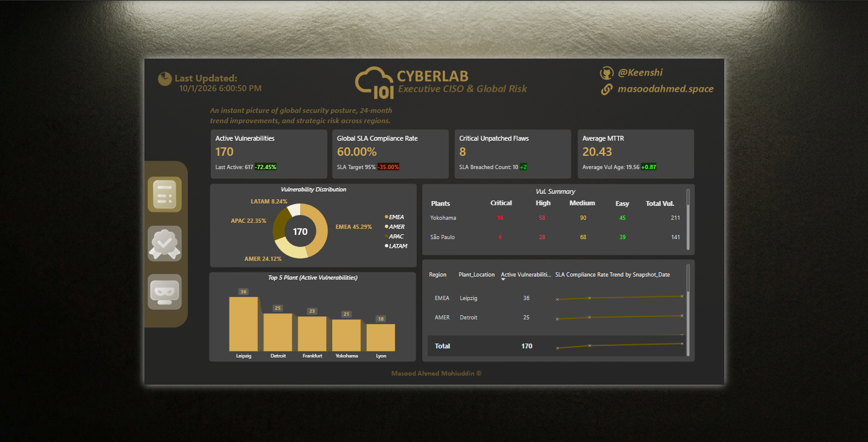The width and height of the screenshot is (868, 442).
Task: Open the summary report page icon in sidebar
Action: pos(165,194)
